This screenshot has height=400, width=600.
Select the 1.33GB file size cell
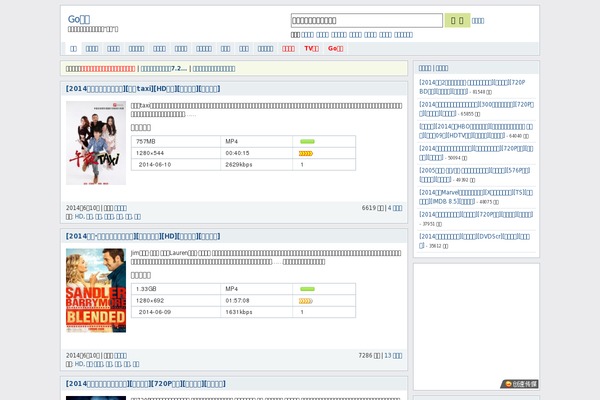click(176, 289)
